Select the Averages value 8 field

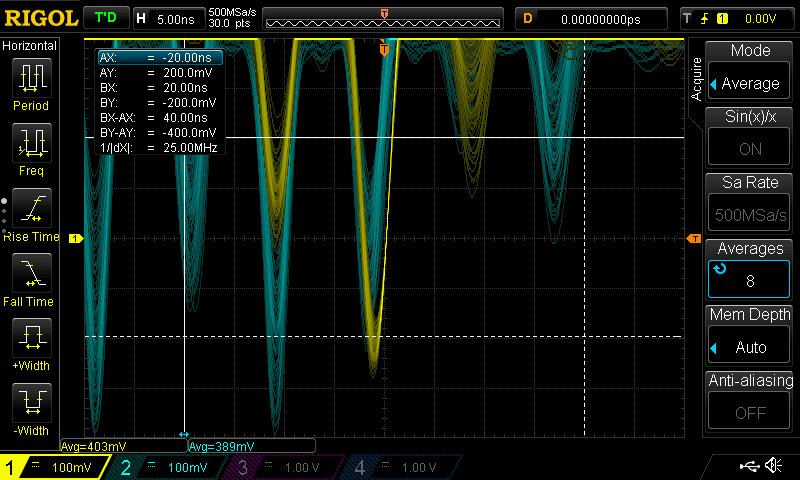point(749,280)
